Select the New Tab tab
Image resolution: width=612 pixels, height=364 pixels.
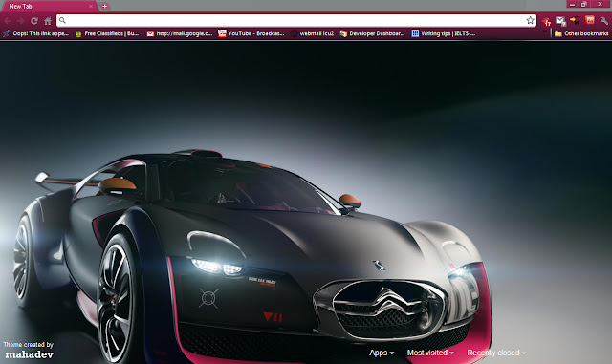click(49, 7)
